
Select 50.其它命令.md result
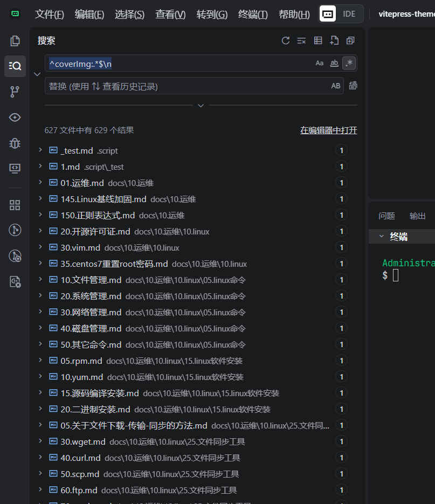coord(193,344)
